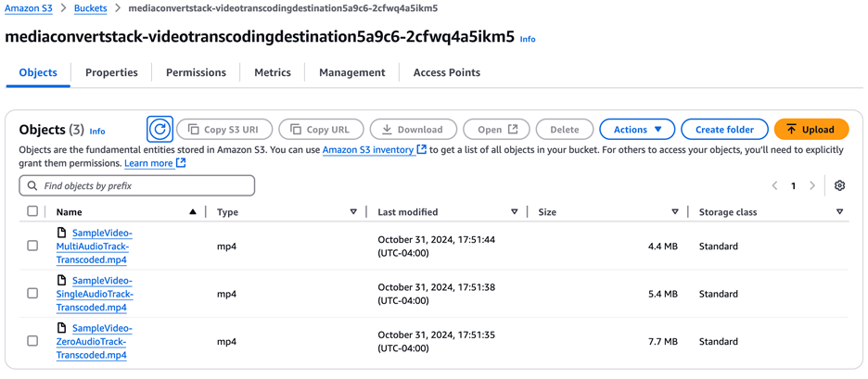Open table preferences gear icon
Viewport: 868px width, 379px height.
click(839, 186)
